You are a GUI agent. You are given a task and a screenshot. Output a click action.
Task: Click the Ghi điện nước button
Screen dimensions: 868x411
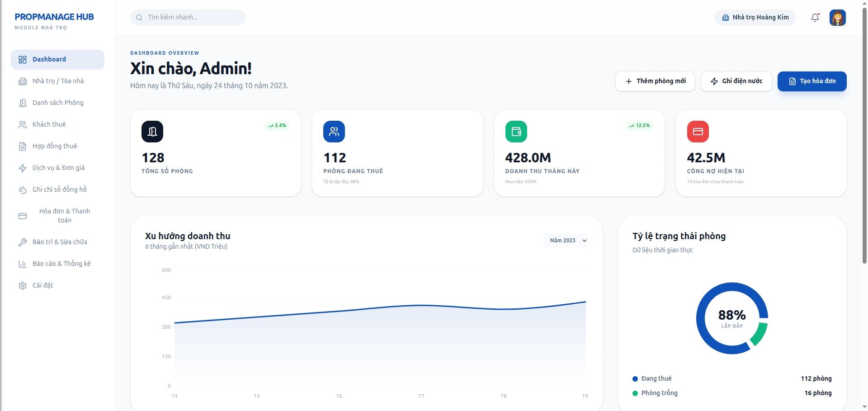click(736, 81)
